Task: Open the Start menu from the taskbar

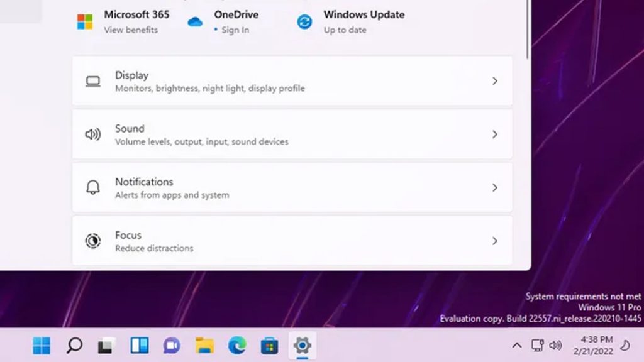Action: click(42, 345)
